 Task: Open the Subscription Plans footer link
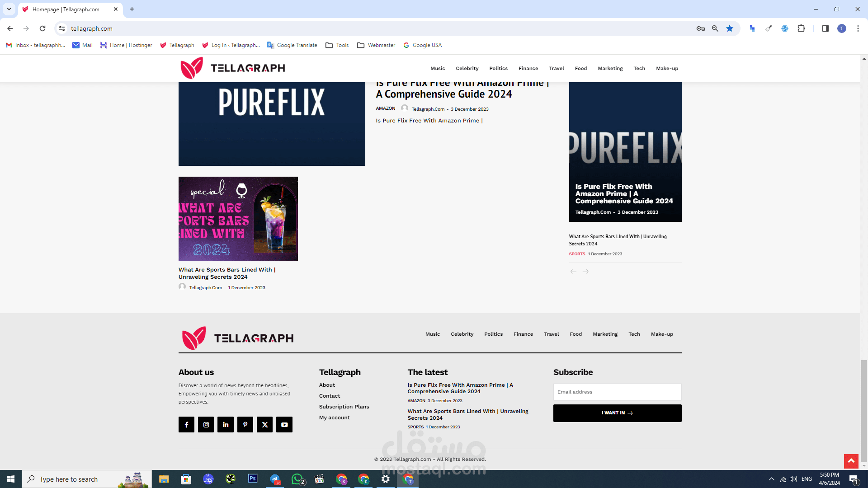pyautogui.click(x=344, y=407)
